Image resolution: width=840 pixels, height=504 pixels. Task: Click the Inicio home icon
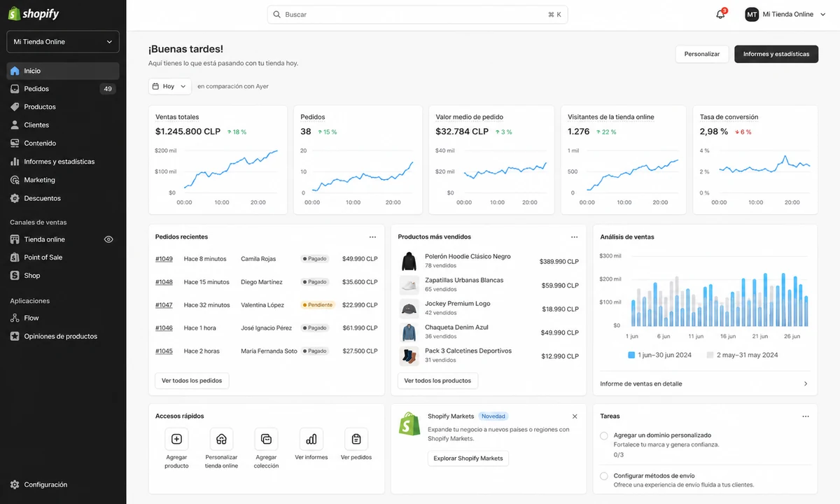point(15,71)
